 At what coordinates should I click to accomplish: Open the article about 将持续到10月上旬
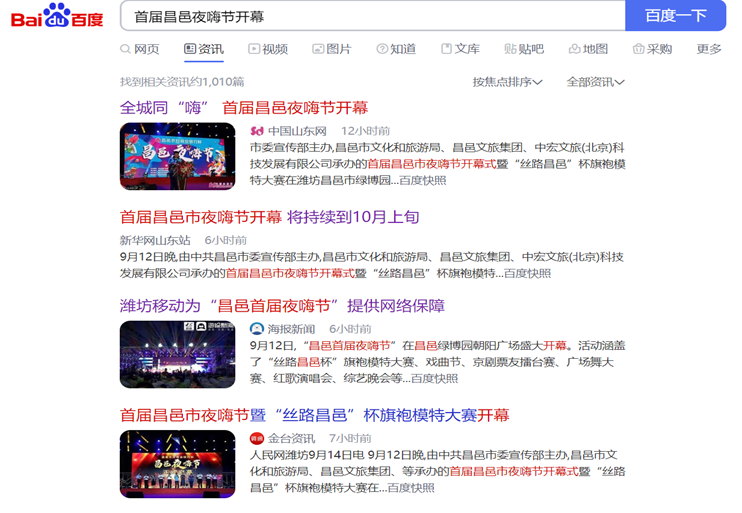click(270, 217)
